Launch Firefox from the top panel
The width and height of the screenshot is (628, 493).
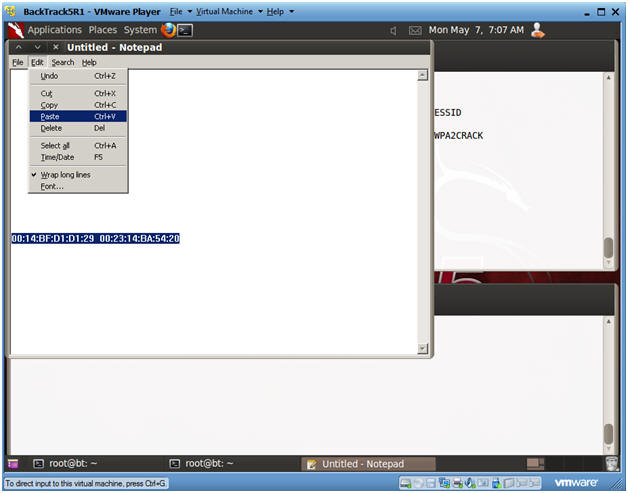point(168,30)
